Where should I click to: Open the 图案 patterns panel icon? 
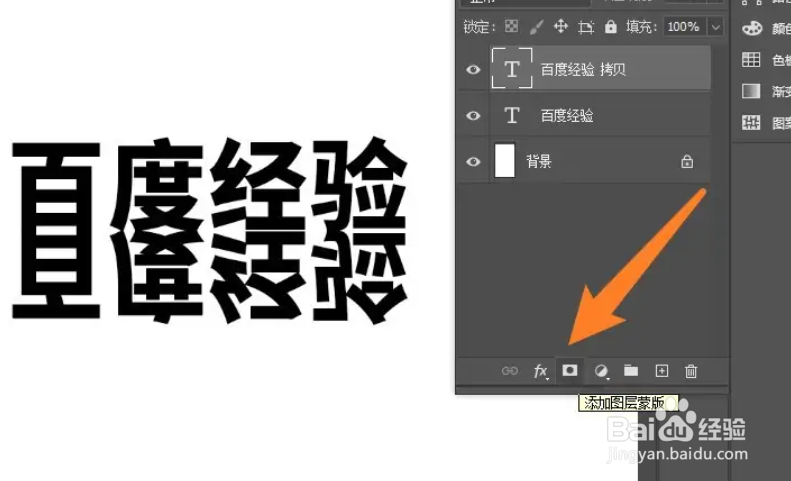[751, 122]
